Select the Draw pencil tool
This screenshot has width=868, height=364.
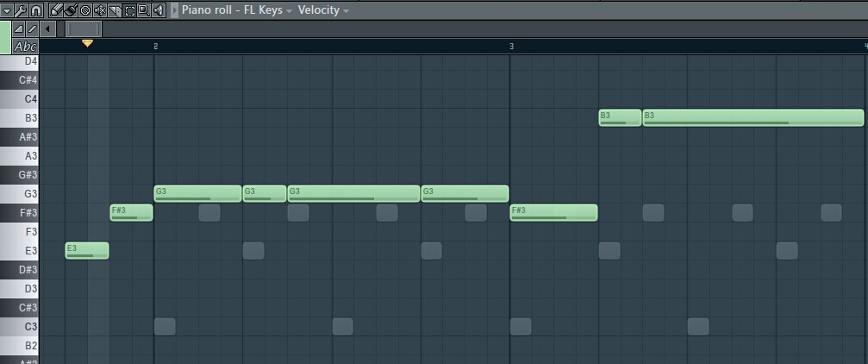56,10
